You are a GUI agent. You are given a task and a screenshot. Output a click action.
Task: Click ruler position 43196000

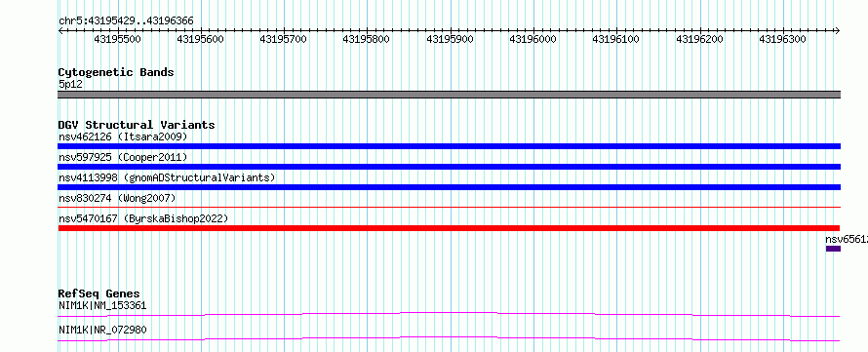point(533,39)
